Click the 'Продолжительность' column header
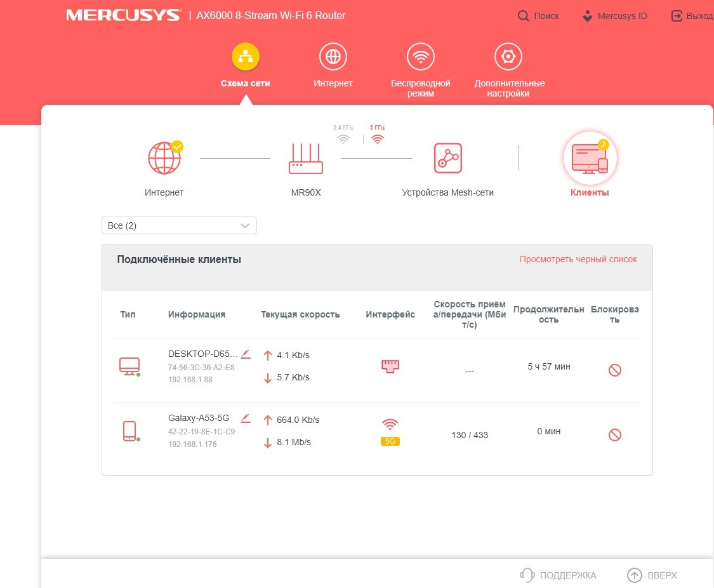Screen dimensions: 714x588 pos(549,314)
